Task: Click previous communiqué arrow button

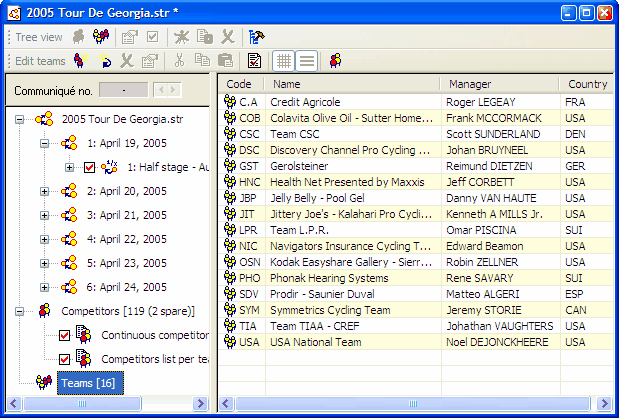Action: (x=161, y=90)
